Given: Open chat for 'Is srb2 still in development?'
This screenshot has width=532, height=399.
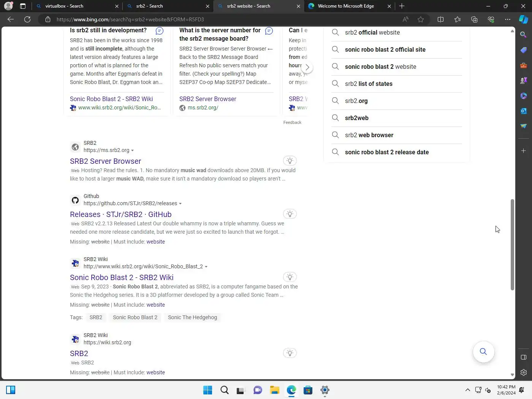Looking at the screenshot, I should (x=160, y=31).
